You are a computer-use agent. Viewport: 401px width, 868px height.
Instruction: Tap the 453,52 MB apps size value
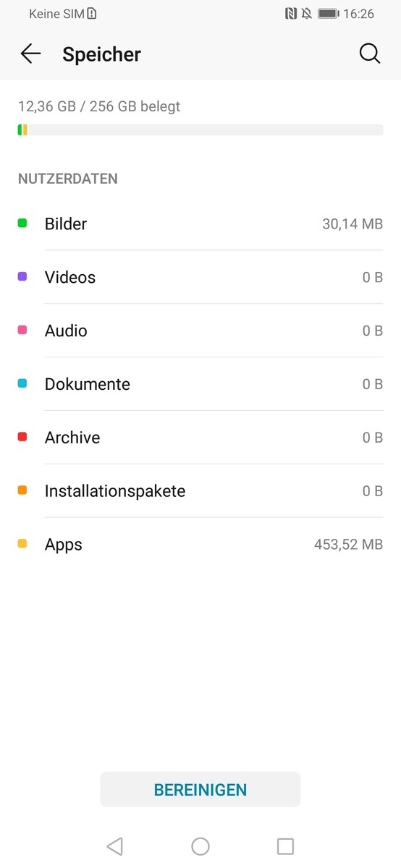[348, 545]
